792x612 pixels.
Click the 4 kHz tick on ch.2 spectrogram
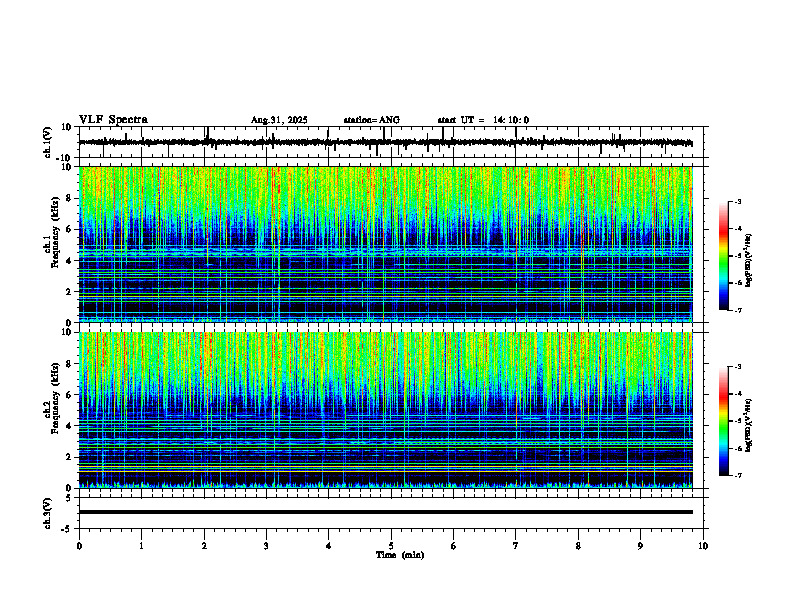click(70, 427)
